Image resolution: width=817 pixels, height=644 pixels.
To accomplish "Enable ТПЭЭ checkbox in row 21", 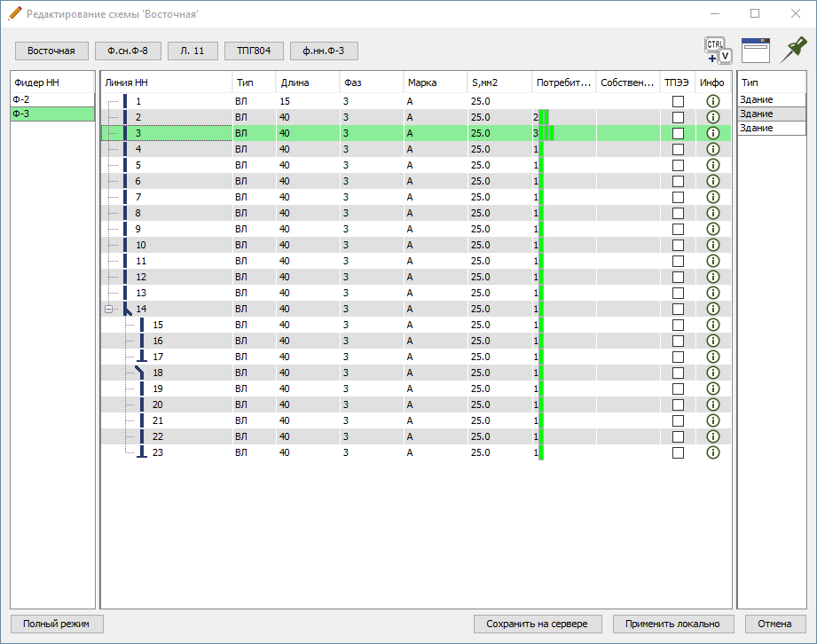I will click(678, 421).
